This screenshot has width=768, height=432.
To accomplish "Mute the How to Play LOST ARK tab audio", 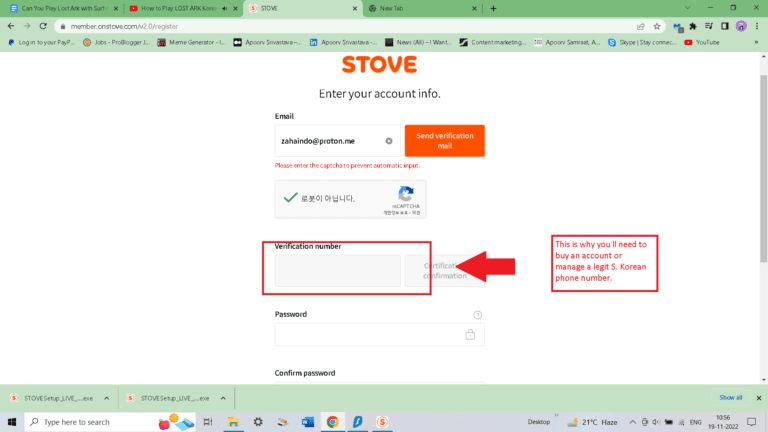I will [225, 8].
